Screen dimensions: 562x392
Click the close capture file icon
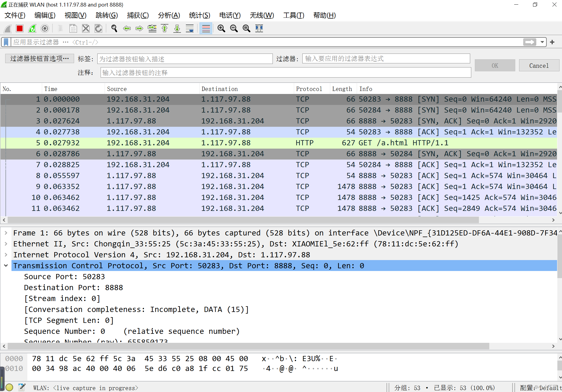point(86,28)
